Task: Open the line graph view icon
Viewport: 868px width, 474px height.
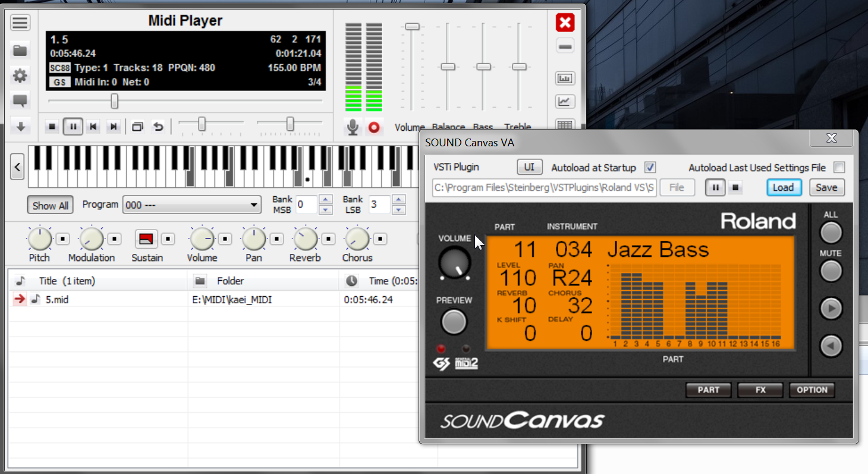Action: tap(565, 102)
